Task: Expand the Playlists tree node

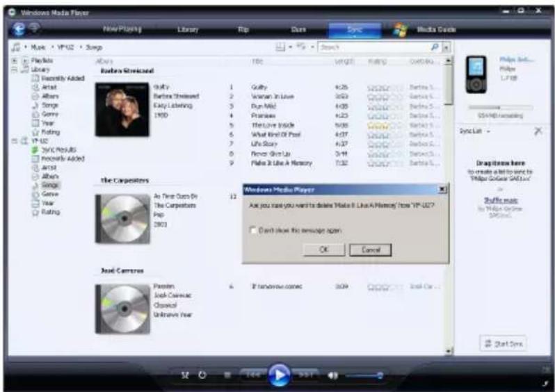Action: tap(15, 60)
